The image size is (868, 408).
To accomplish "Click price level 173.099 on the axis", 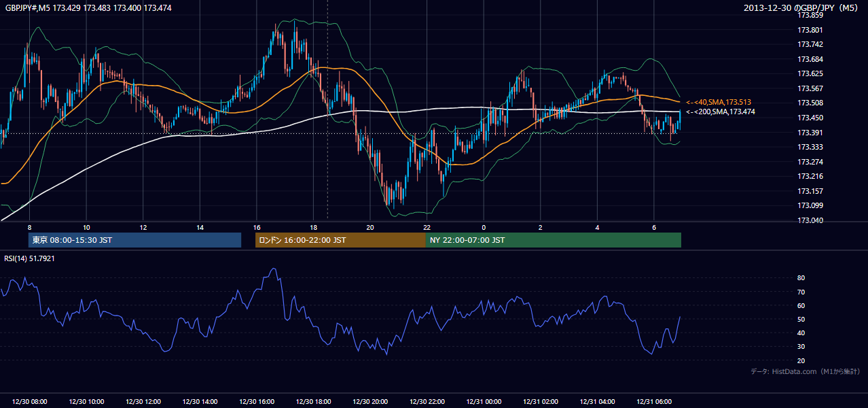I will [x=811, y=205].
